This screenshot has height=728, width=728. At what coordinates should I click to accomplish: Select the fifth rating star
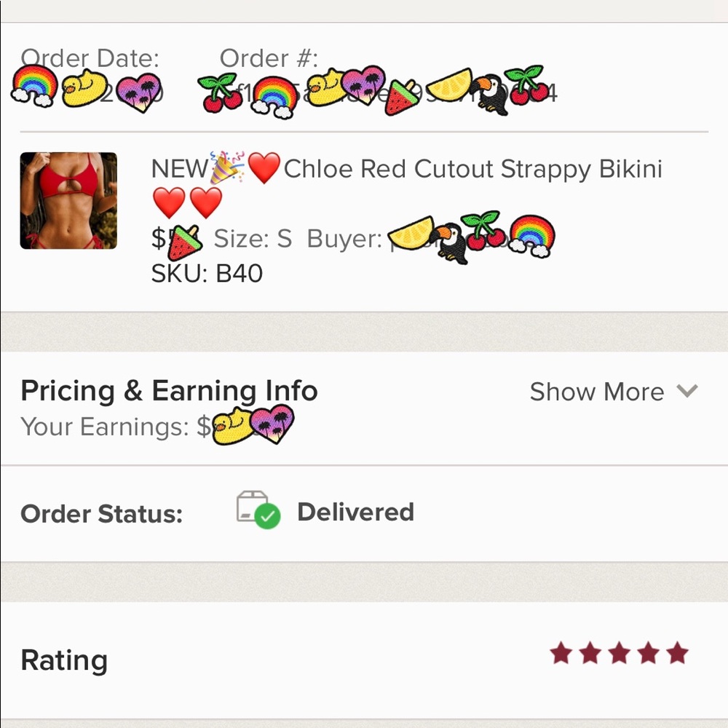(x=677, y=653)
